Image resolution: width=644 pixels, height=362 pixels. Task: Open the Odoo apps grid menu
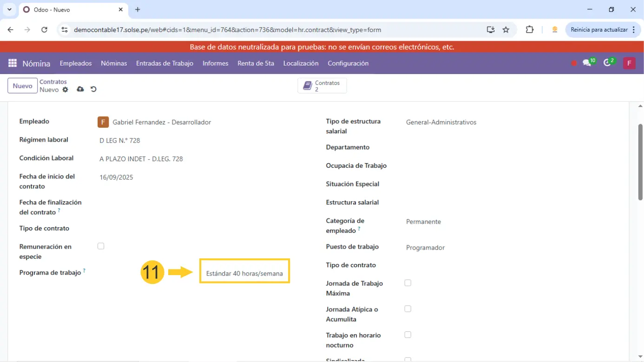[x=13, y=63]
